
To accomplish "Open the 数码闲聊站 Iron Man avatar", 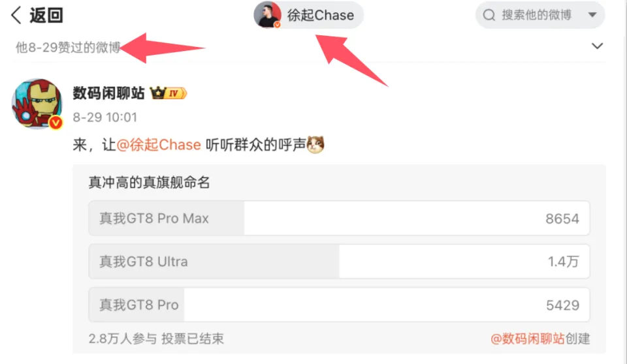I will 37,104.
